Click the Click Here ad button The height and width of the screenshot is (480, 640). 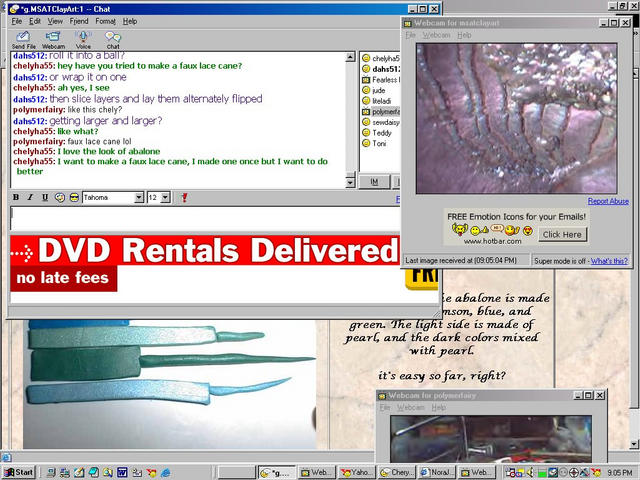pyautogui.click(x=562, y=234)
